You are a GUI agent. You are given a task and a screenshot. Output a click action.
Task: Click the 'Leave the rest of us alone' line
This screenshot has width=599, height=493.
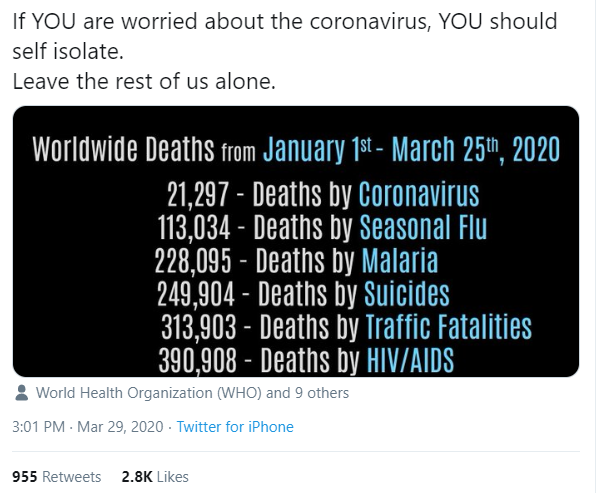(x=144, y=81)
